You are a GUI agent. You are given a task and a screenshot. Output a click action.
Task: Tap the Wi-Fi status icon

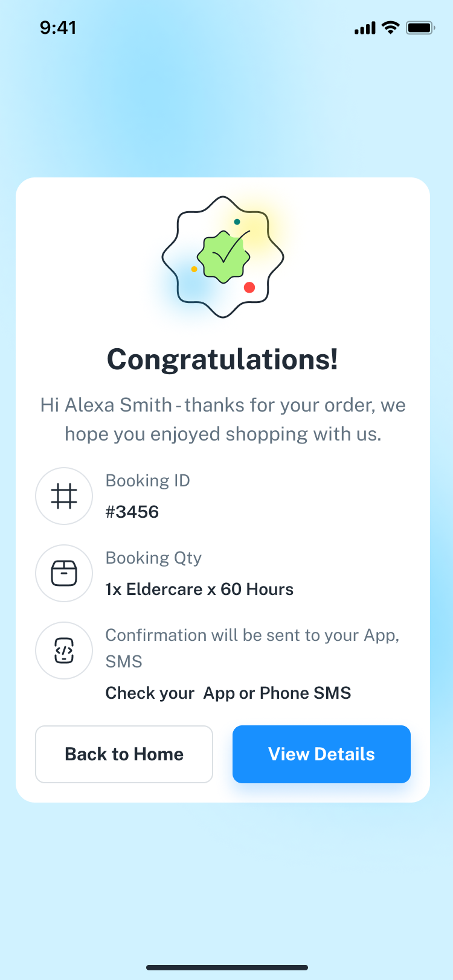point(391,28)
